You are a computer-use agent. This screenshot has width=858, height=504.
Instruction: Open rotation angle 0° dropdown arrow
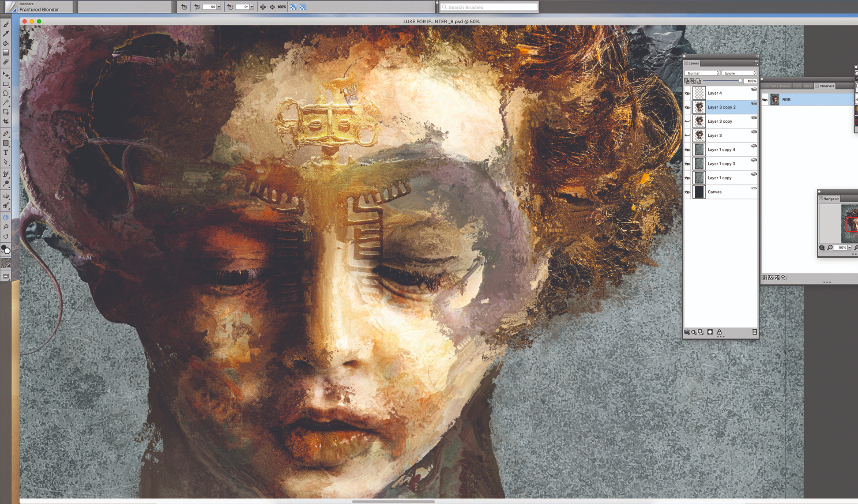[x=252, y=7]
